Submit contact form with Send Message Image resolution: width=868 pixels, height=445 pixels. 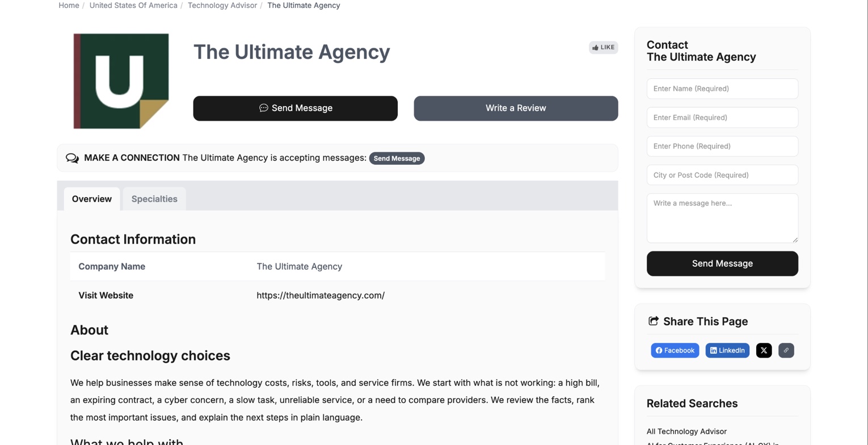722,263
